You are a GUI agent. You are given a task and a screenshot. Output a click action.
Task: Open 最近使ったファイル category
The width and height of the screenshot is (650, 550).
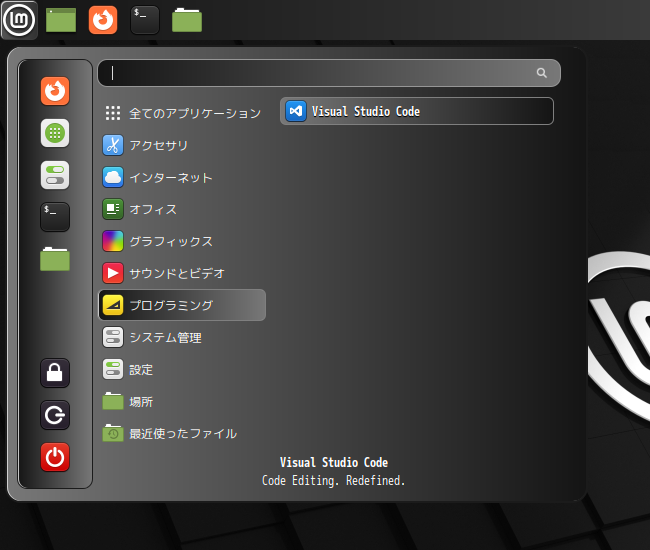point(182,434)
